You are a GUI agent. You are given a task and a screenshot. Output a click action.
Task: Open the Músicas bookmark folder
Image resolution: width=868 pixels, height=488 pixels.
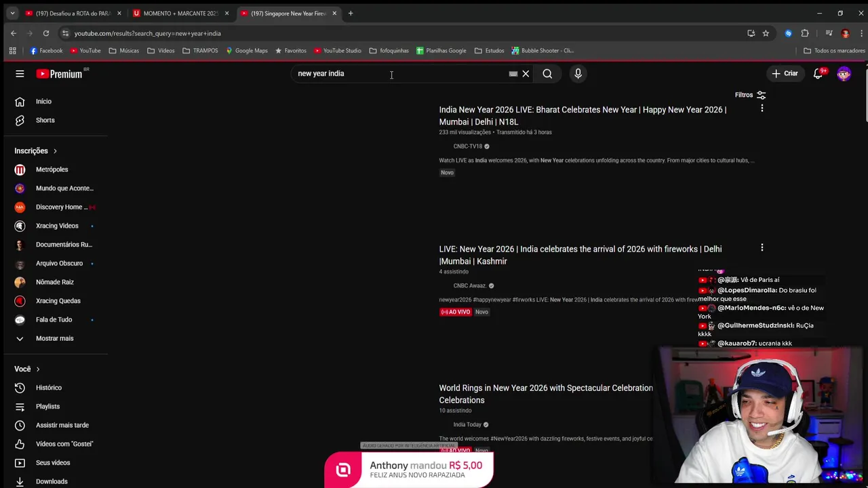coord(123,51)
